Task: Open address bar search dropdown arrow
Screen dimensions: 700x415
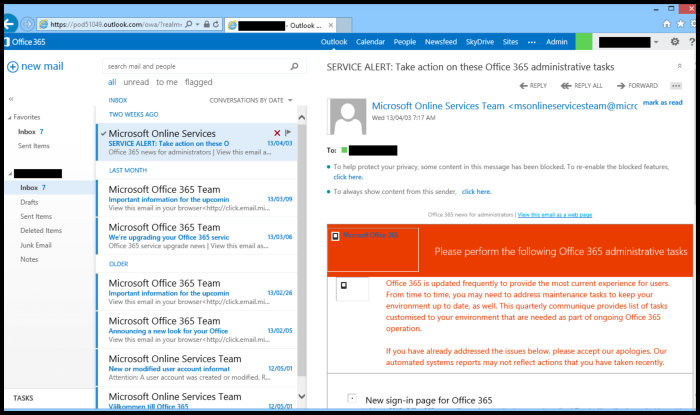Action: (197, 24)
